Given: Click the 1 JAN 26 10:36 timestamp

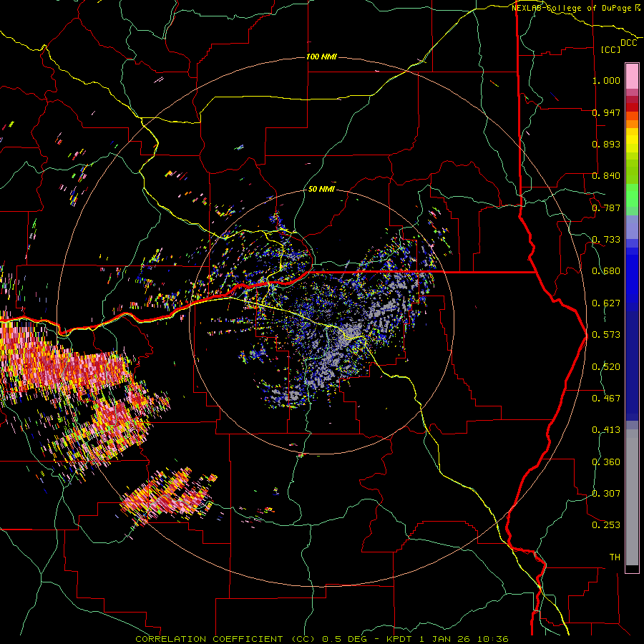Looking at the screenshot, I should coord(464,639).
